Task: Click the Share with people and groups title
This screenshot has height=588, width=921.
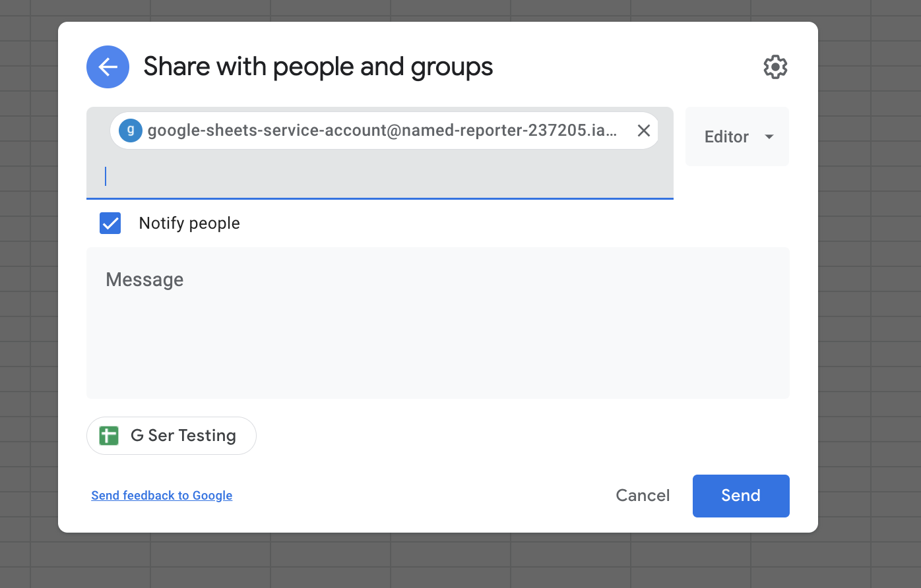Action: click(318, 67)
